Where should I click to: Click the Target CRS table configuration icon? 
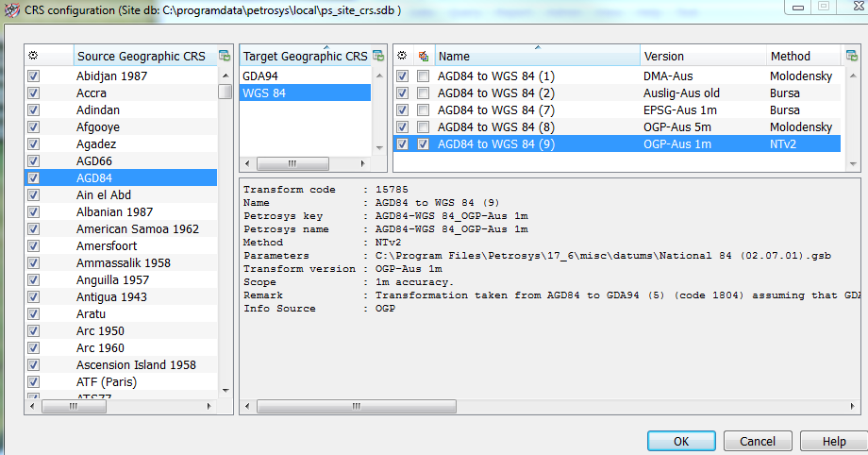pos(378,56)
